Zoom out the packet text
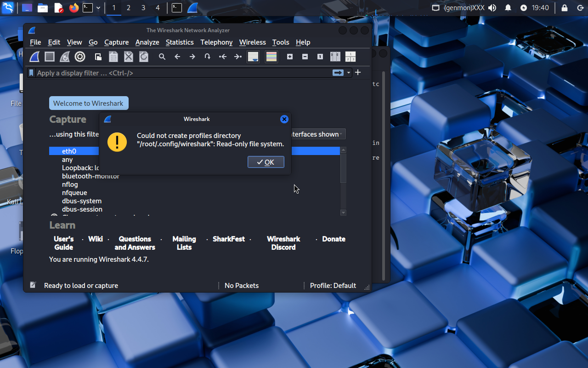 pyautogui.click(x=305, y=57)
